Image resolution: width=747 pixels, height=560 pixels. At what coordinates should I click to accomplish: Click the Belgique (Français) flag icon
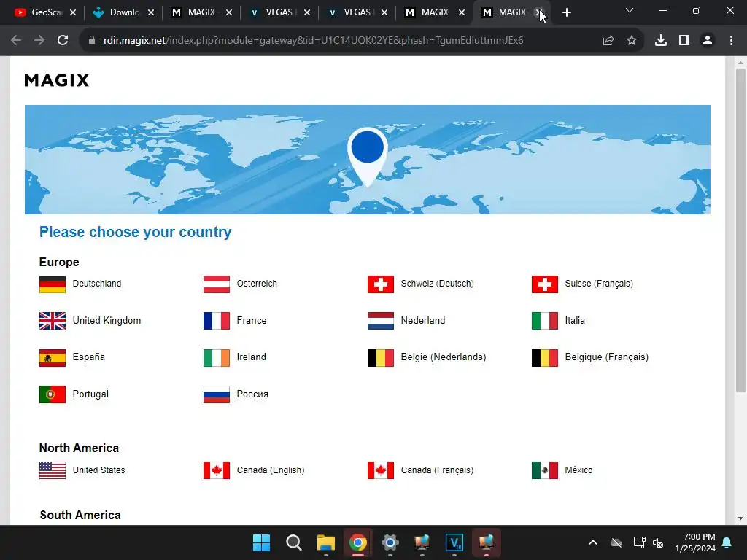coord(544,357)
